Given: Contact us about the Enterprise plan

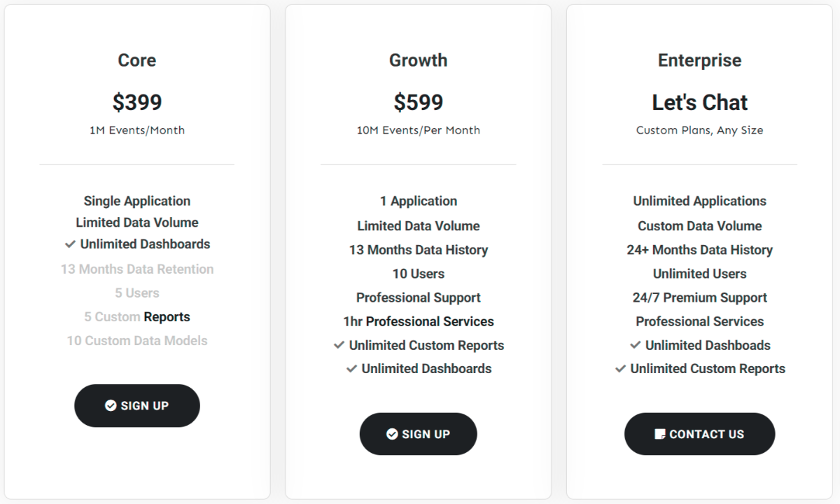Looking at the screenshot, I should click(x=700, y=434).
